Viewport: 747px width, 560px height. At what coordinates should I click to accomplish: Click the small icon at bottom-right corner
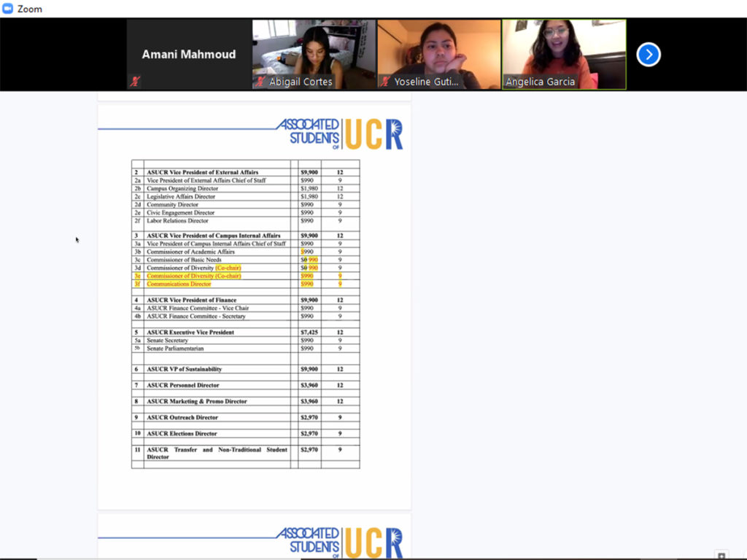tap(721, 555)
